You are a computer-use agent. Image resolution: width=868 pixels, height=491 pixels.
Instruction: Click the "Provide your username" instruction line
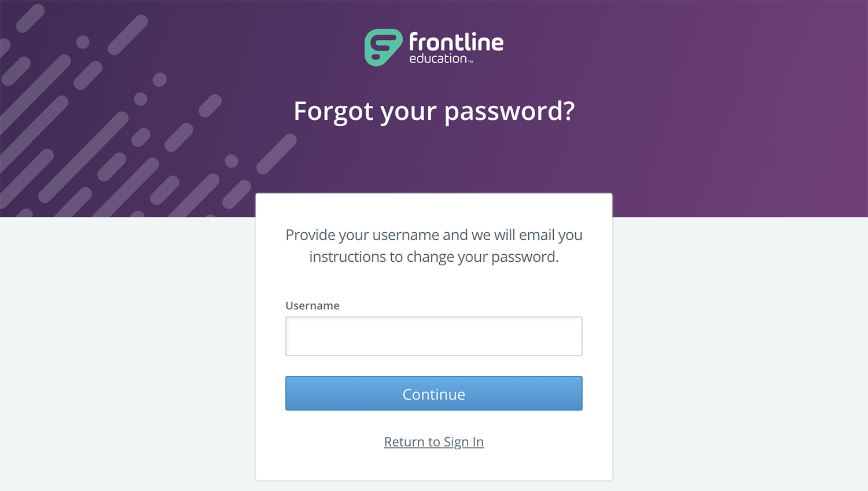[434, 234]
